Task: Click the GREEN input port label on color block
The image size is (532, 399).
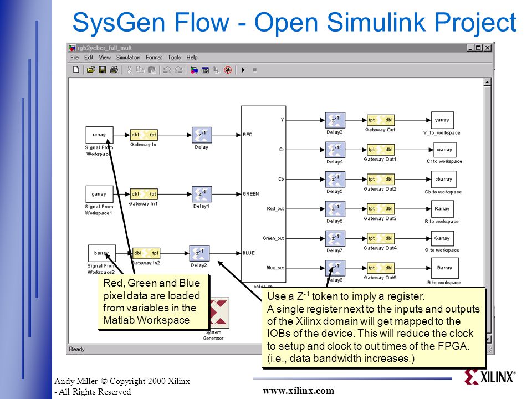Action: point(250,194)
